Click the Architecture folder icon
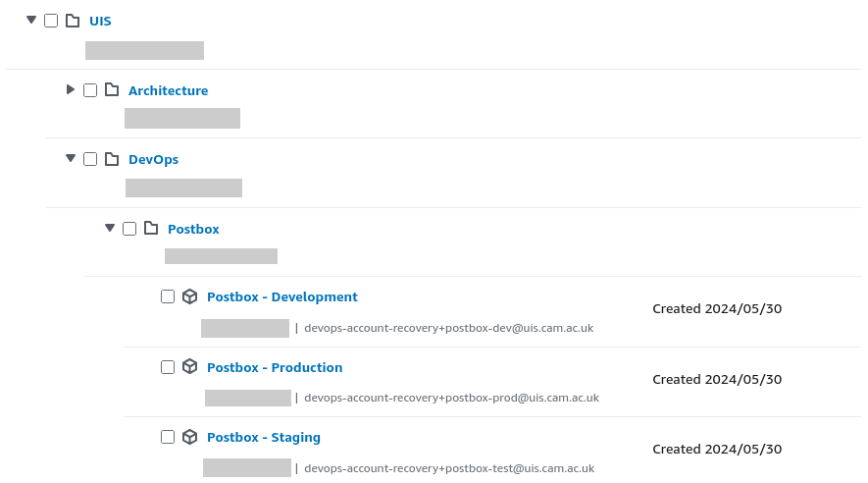Image resolution: width=868 pixels, height=483 pixels. point(112,89)
